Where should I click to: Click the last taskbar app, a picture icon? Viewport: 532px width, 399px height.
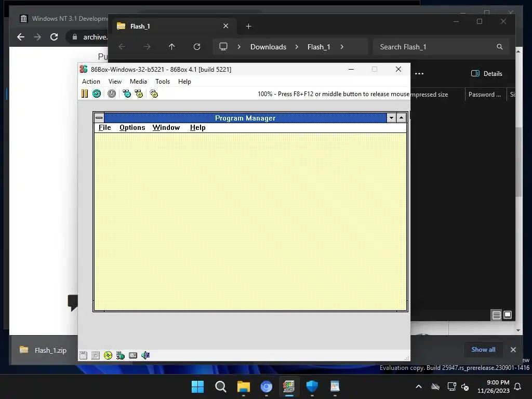point(335,387)
